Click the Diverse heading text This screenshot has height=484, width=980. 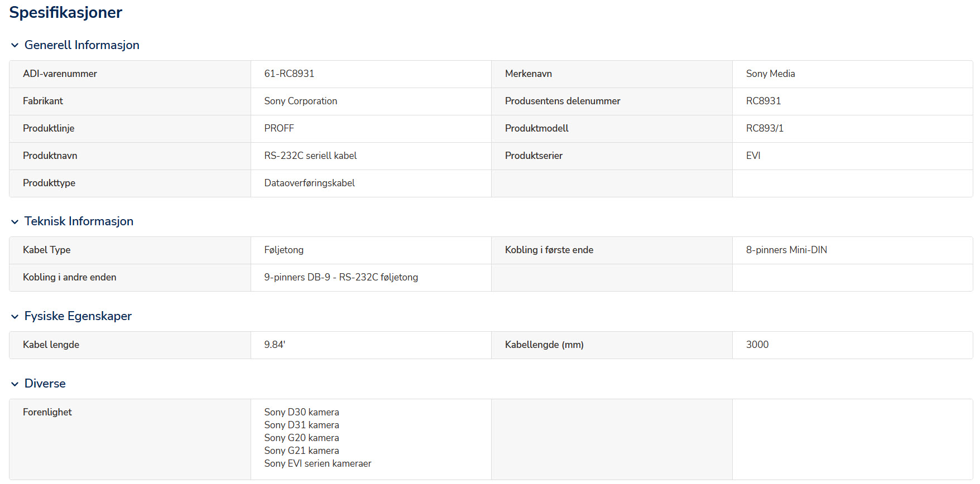(x=45, y=384)
